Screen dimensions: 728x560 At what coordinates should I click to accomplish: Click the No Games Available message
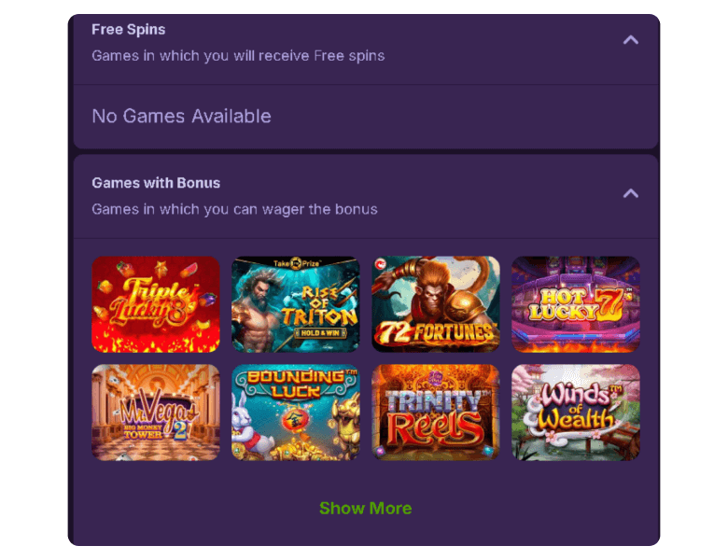coord(181,117)
